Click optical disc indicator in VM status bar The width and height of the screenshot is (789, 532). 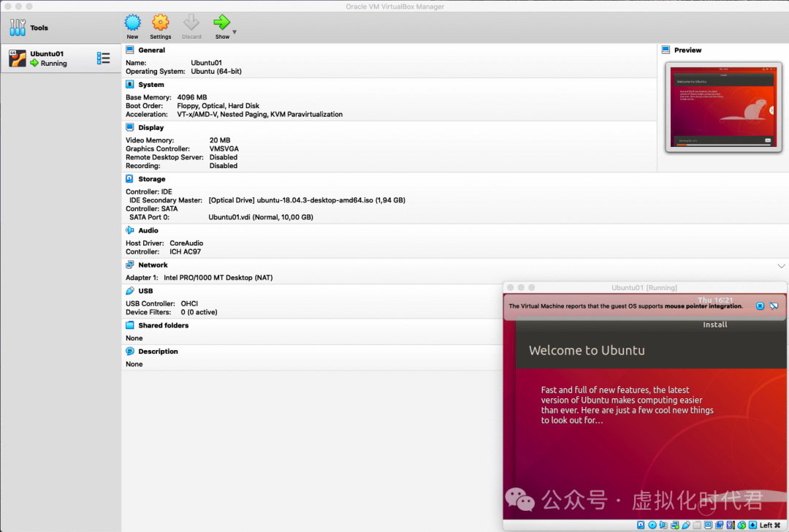coord(652,525)
